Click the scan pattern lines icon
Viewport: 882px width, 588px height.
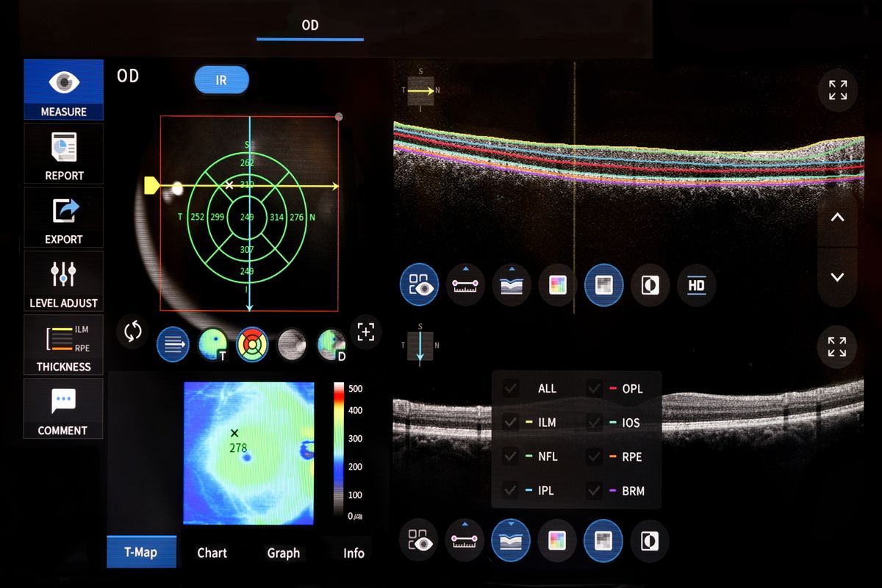(x=173, y=344)
